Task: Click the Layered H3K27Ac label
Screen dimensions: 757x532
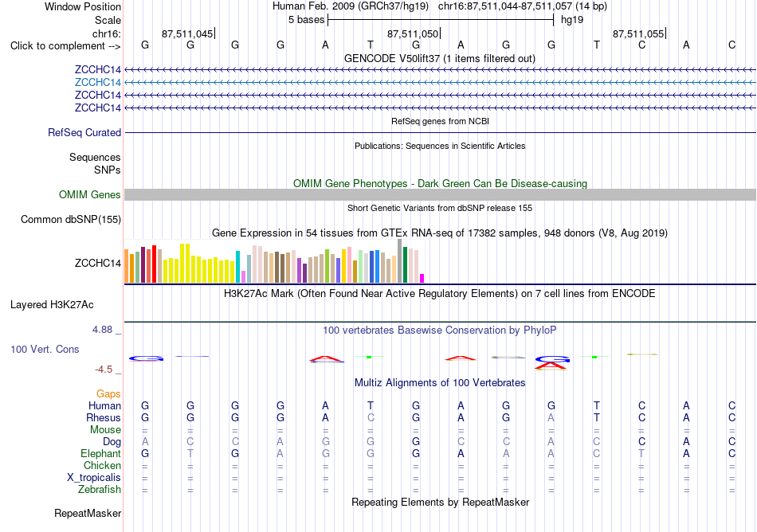Action: click(x=52, y=305)
